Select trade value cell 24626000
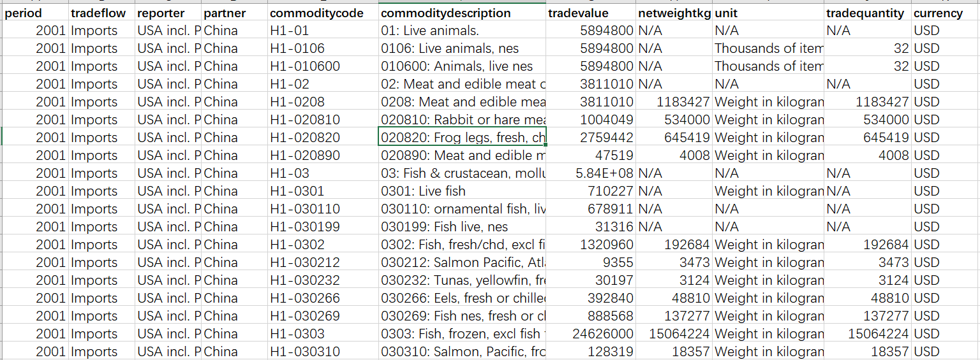The height and width of the screenshot is (360, 980). click(590, 334)
